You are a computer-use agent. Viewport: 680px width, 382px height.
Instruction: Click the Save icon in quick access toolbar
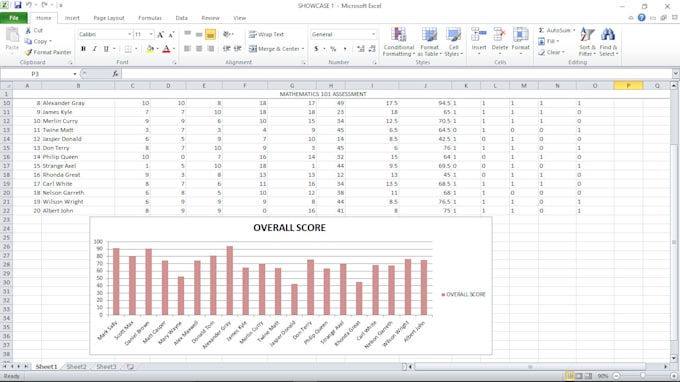pos(18,5)
